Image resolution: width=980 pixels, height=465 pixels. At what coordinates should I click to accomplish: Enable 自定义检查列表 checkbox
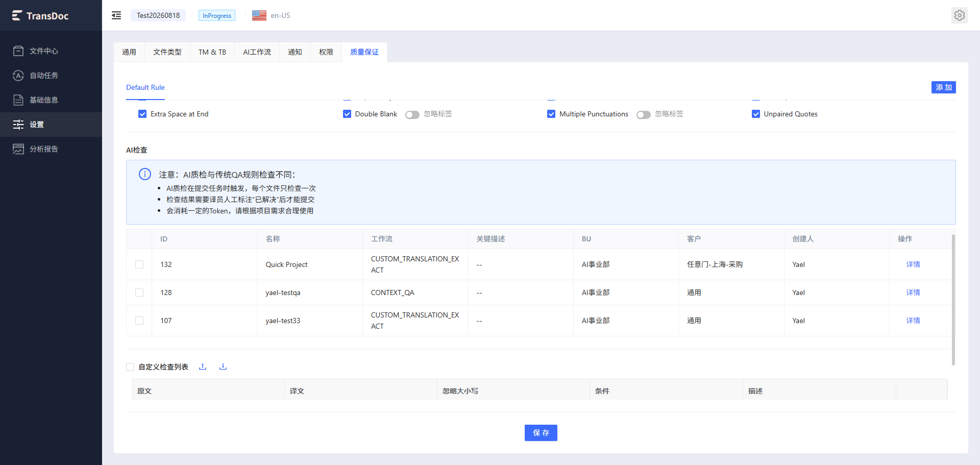click(130, 367)
